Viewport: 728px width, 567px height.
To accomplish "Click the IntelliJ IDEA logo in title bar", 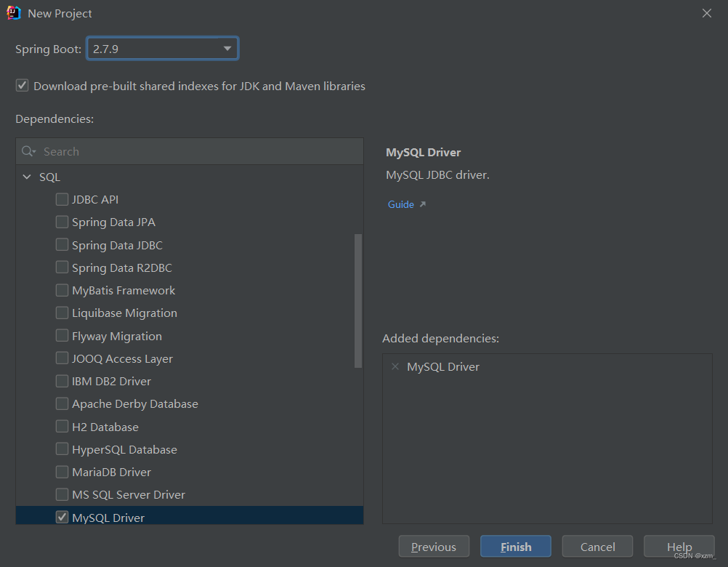I will pyautogui.click(x=12, y=12).
